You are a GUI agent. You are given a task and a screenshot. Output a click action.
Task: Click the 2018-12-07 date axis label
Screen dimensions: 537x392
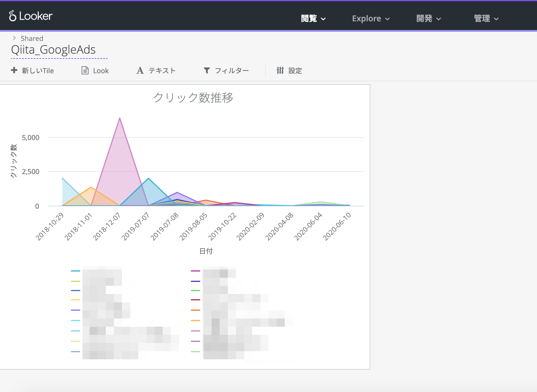click(x=106, y=227)
